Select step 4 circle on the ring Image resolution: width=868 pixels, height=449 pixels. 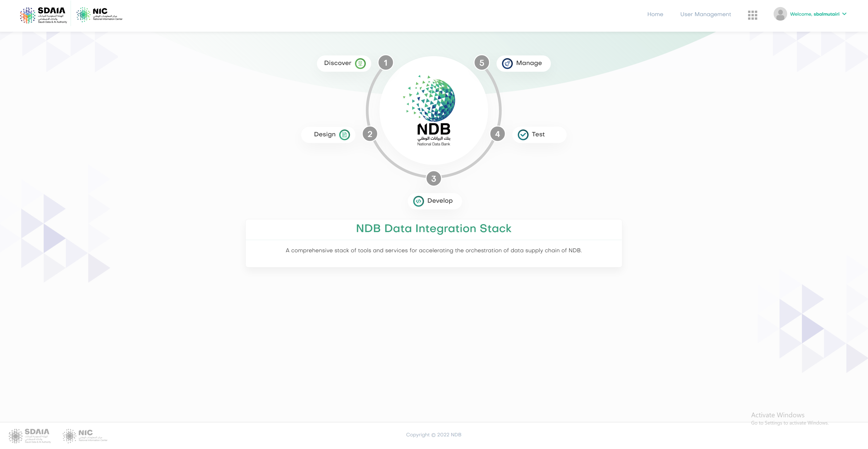(x=497, y=134)
